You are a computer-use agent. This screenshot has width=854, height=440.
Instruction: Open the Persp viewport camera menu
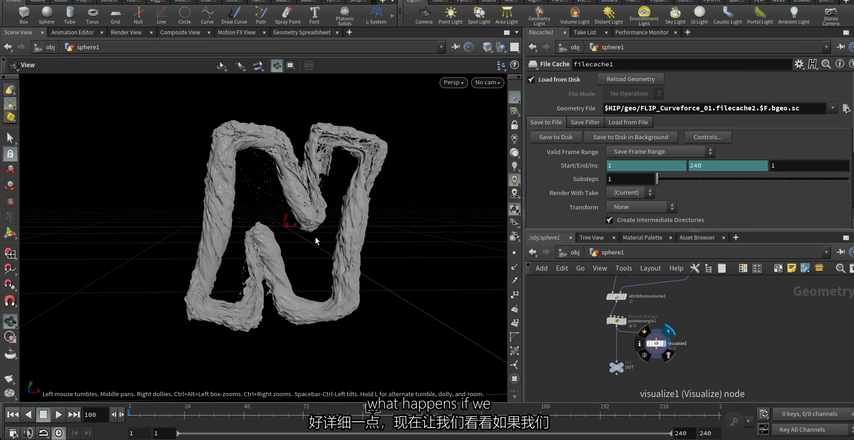(x=454, y=83)
